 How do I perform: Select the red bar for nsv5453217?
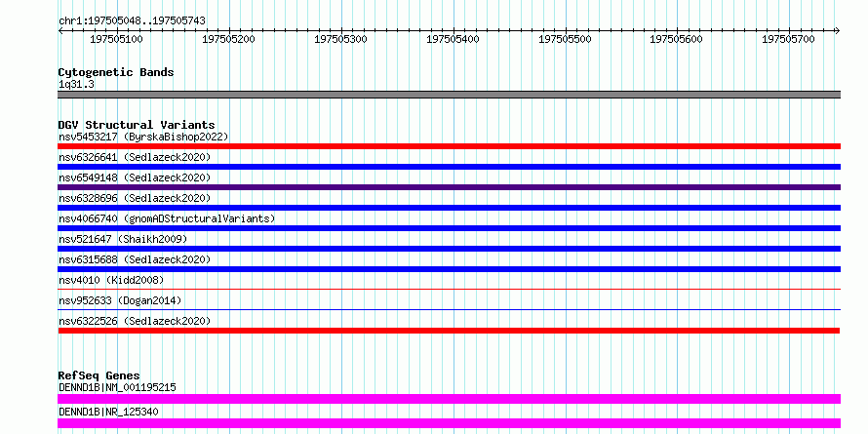pyautogui.click(x=449, y=146)
